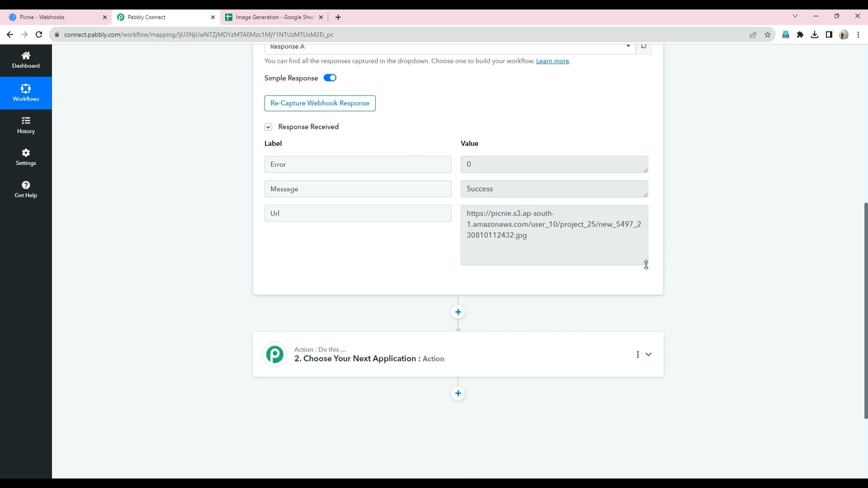
Task: Click the Pabbly Connect dashboard icon
Action: (26, 60)
